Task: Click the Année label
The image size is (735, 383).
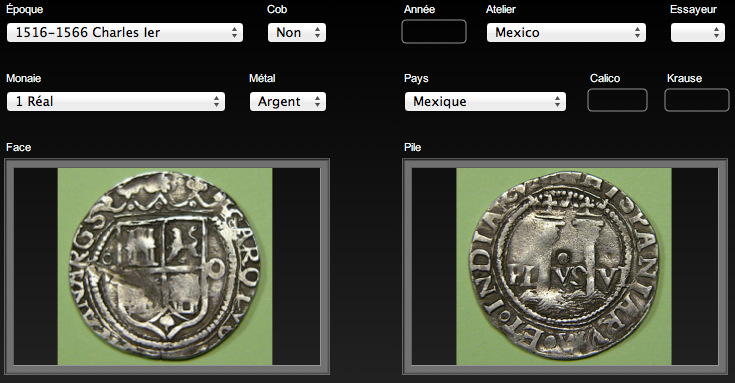Action: click(x=420, y=9)
